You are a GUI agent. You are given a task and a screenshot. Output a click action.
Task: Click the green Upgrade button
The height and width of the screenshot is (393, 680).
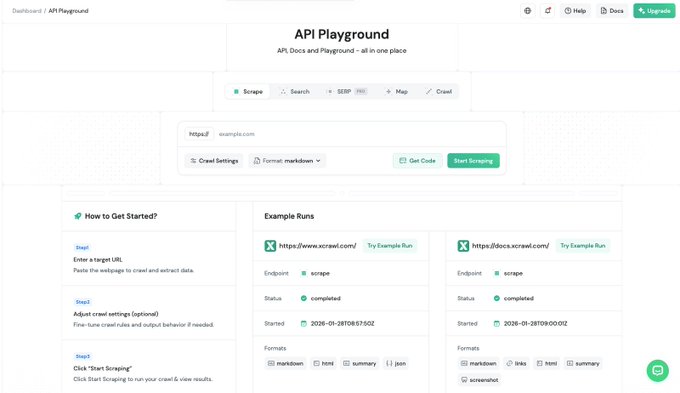pos(654,11)
